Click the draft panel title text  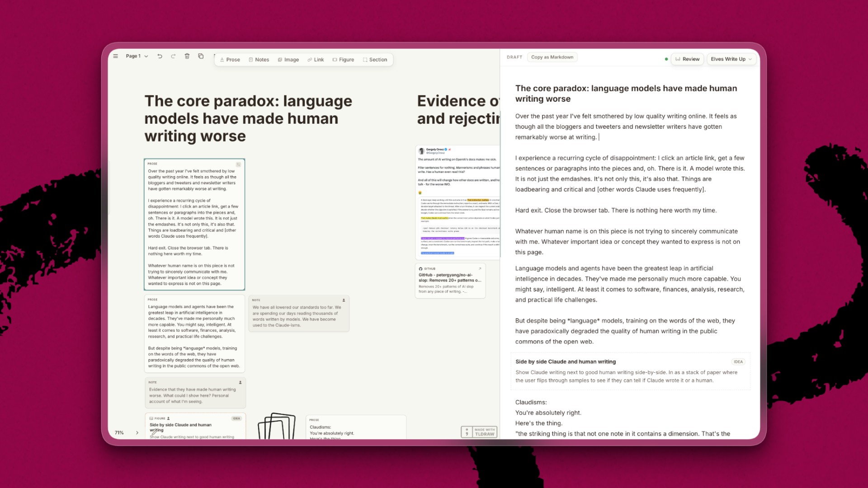pos(626,94)
